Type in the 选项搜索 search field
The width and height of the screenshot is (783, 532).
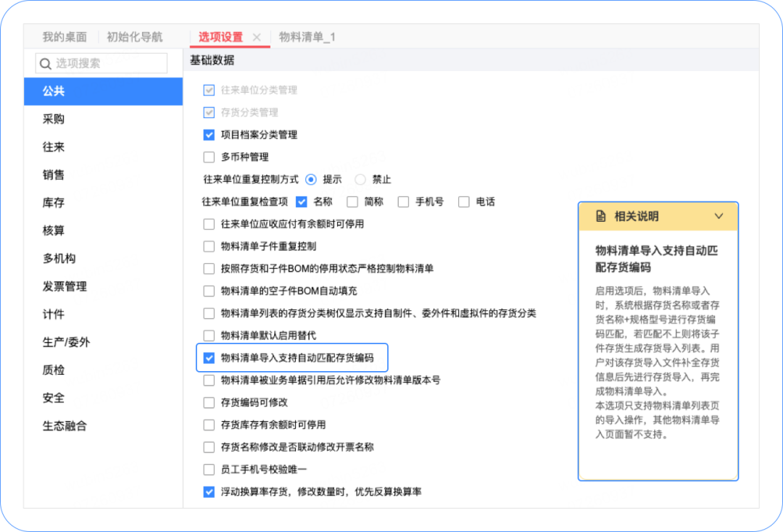click(109, 64)
